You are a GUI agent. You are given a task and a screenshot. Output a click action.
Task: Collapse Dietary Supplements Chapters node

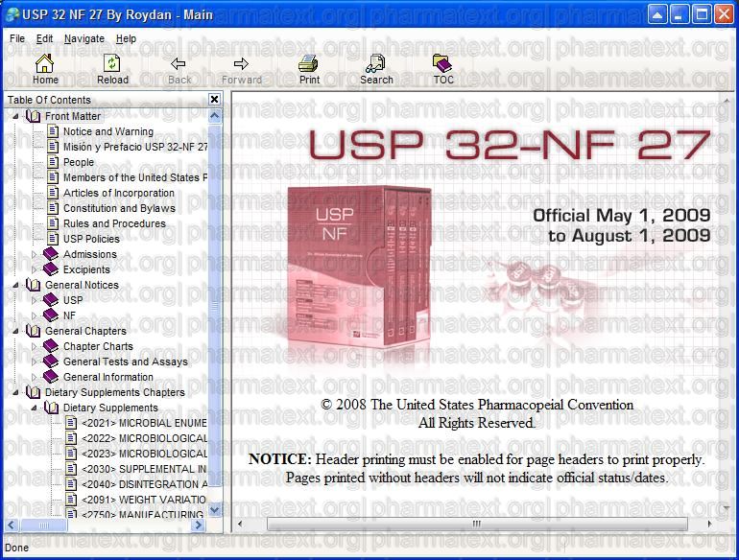15,392
